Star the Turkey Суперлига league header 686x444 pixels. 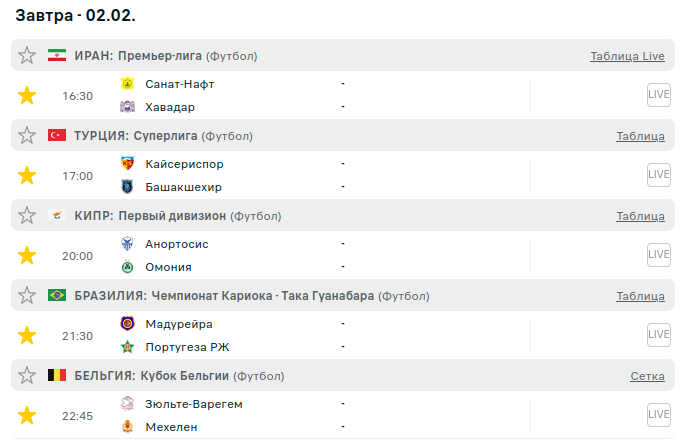pos(27,136)
